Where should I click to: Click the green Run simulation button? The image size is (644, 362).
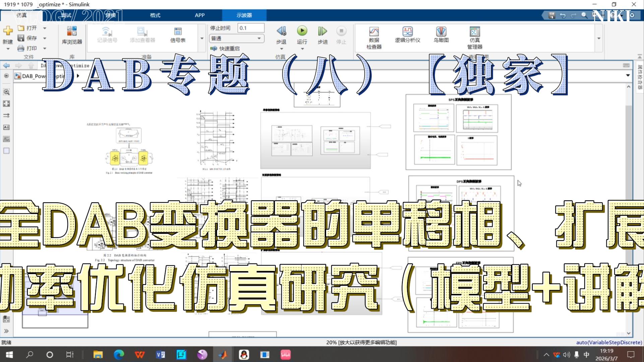point(302,31)
